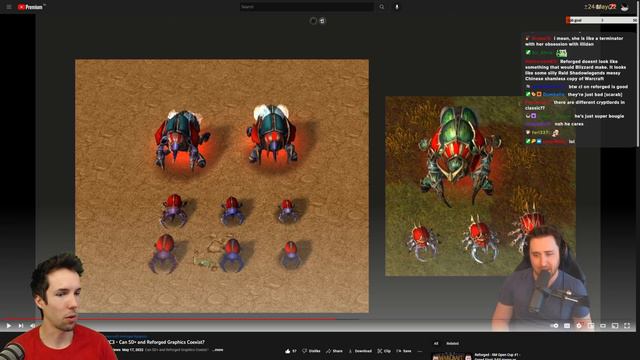Create a Clip of this video
Image resolution: width=640 pixels, height=360 pixels.
tap(384, 351)
